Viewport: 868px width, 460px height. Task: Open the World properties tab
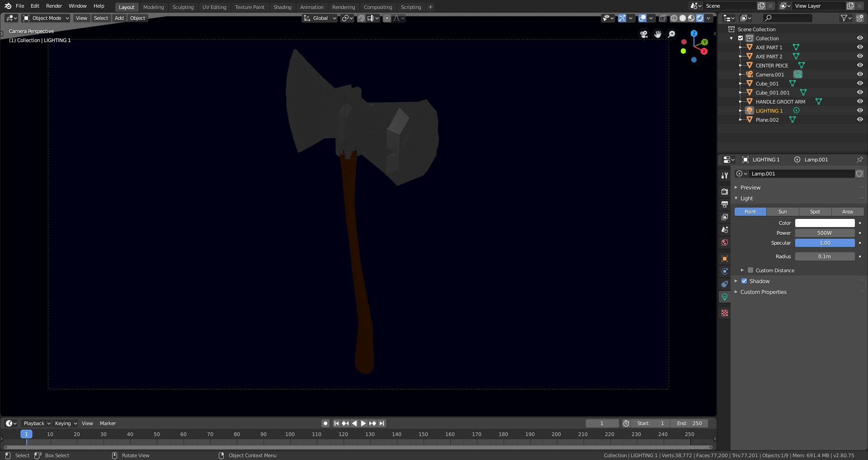pyautogui.click(x=725, y=242)
